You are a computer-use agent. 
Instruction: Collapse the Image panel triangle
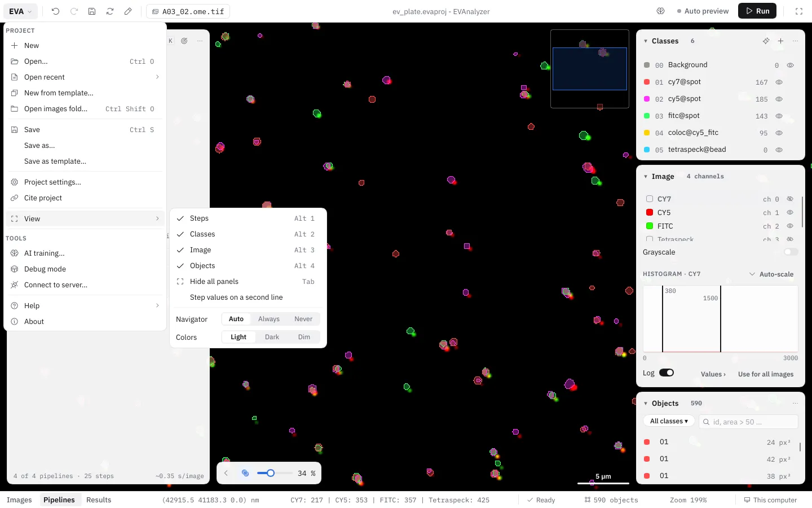tap(646, 177)
